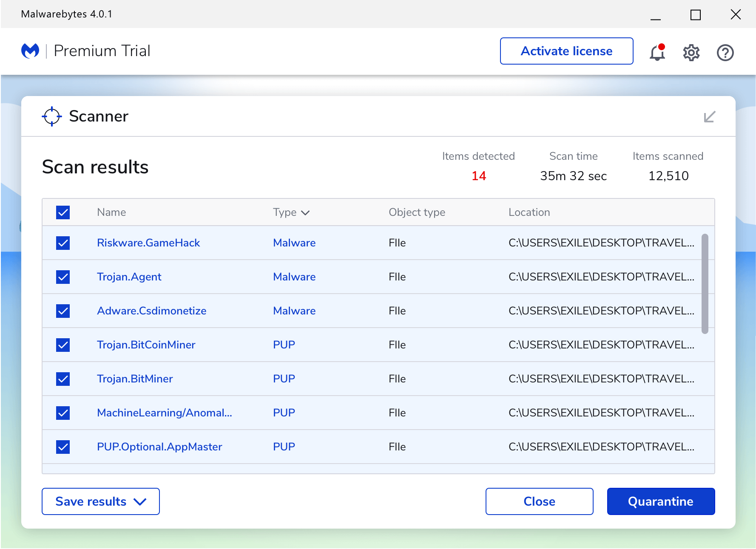Uncheck the Trojan.BitCoinMiner checkbox
The width and height of the screenshot is (756, 549).
point(63,345)
